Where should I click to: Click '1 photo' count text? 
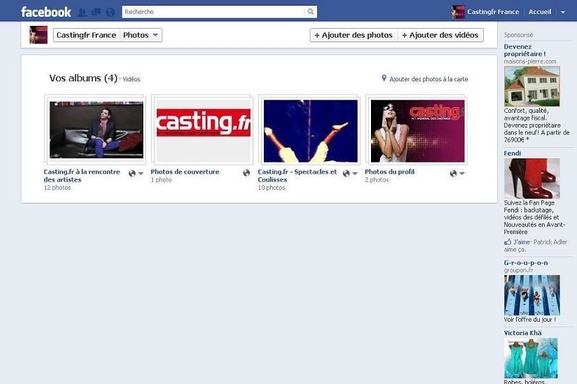click(161, 180)
